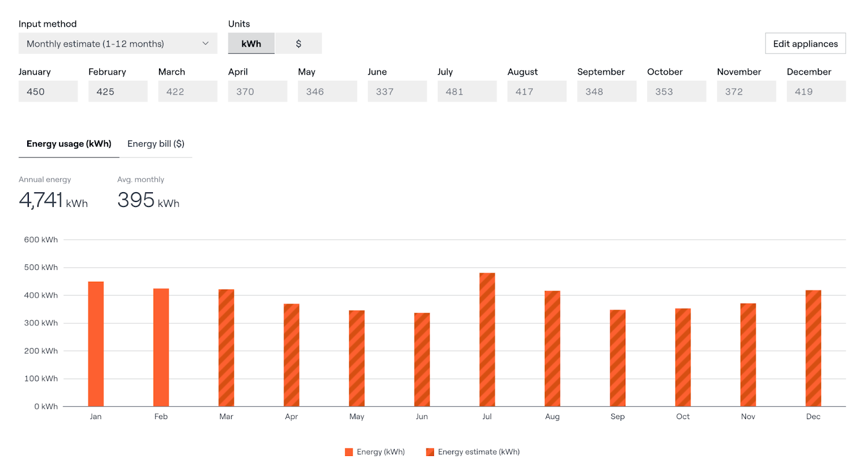Click the solid Energy (kWh) legend swatch
Image resolution: width=868 pixels, height=468 pixels.
[349, 452]
